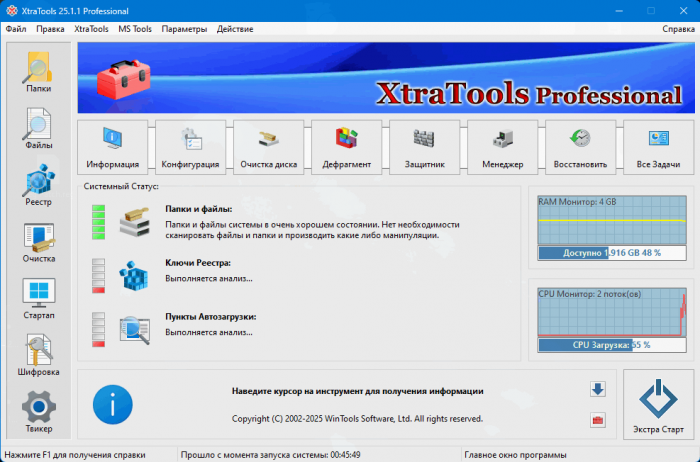Click the small red toolbox icon

point(598,420)
